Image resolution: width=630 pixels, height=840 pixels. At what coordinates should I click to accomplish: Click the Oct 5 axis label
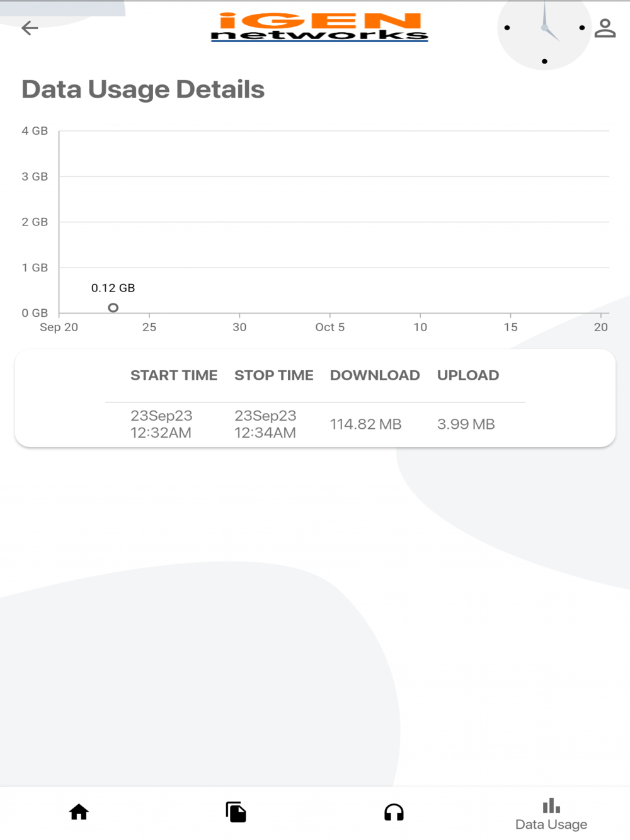[x=329, y=327]
